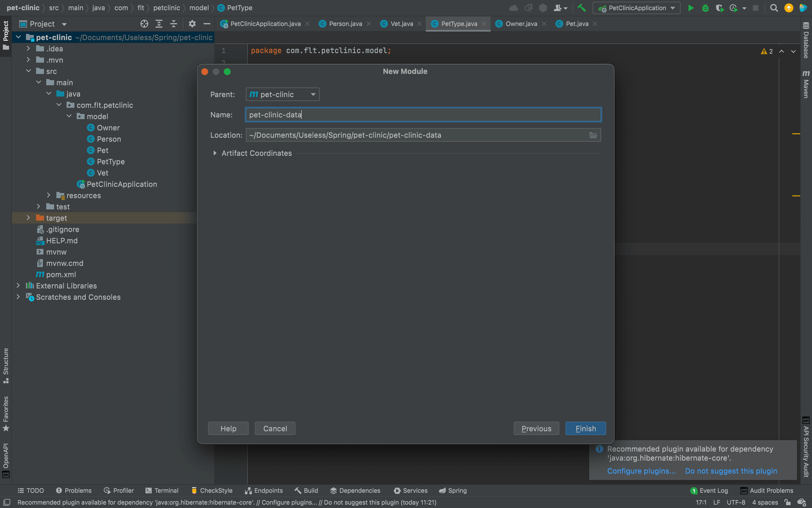Expand the .idea folder
The width and height of the screenshot is (812, 508).
28,49
